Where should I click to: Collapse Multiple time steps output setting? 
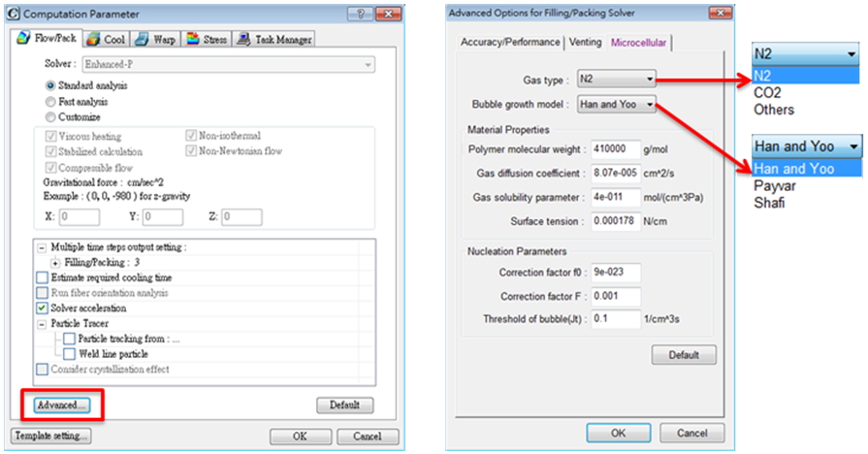pos(42,247)
